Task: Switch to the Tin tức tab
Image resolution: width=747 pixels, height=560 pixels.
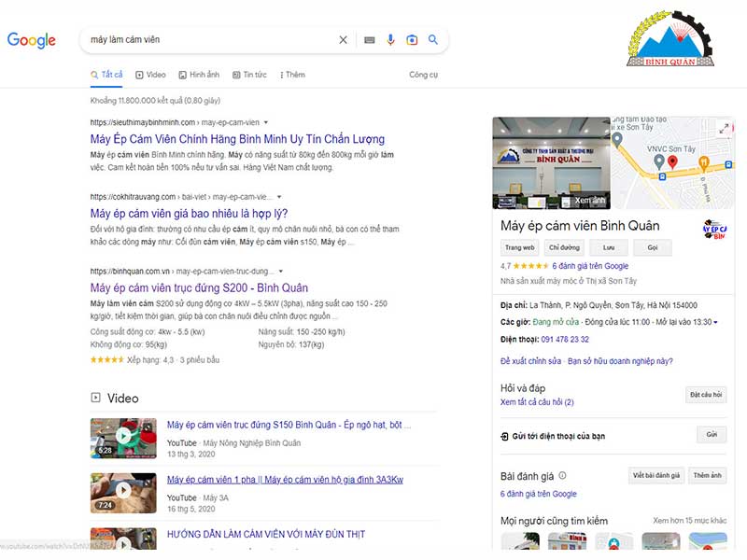Action: coord(249,75)
